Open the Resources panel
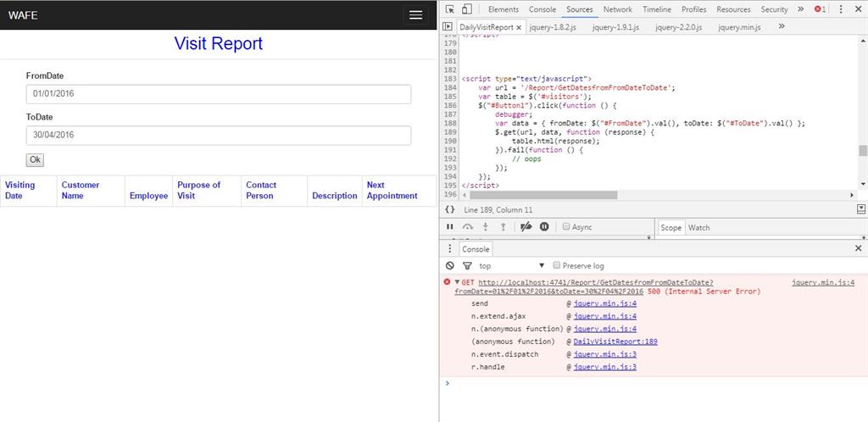Image resolution: width=868 pixels, height=422 pixels. pyautogui.click(x=733, y=9)
